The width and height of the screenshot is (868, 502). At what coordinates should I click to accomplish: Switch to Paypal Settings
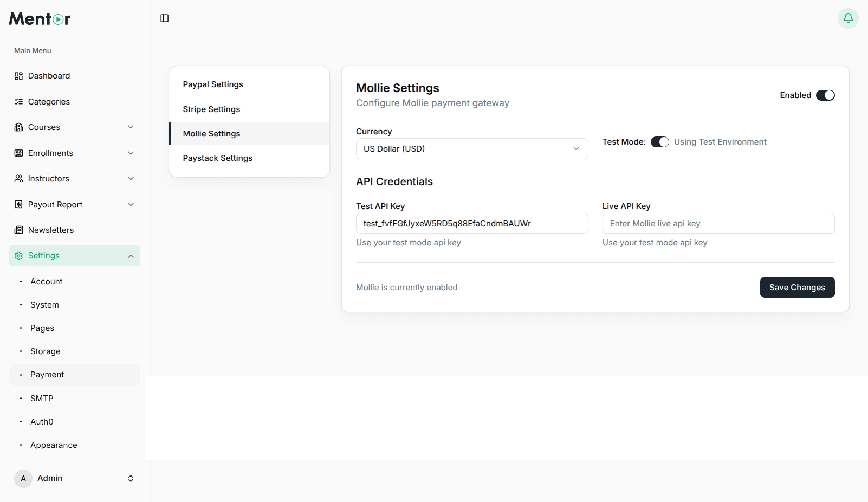[213, 84]
